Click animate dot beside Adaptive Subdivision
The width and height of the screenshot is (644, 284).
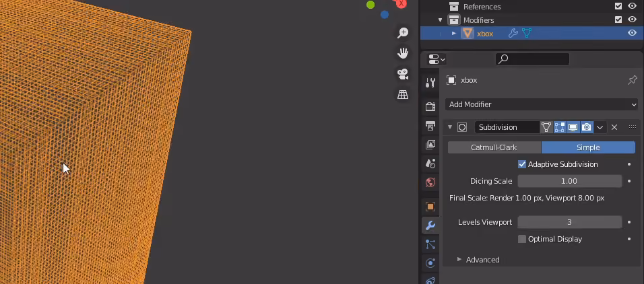tap(629, 164)
